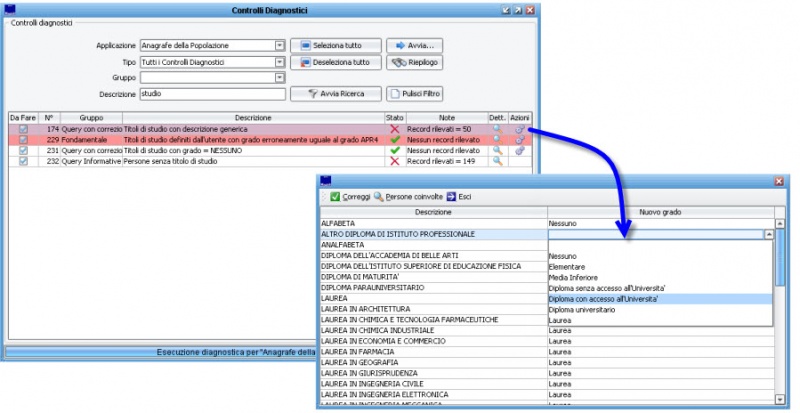Select row Titoli di studio con grado = NESSUNO
This screenshot has height=413, width=800.
[x=270, y=151]
